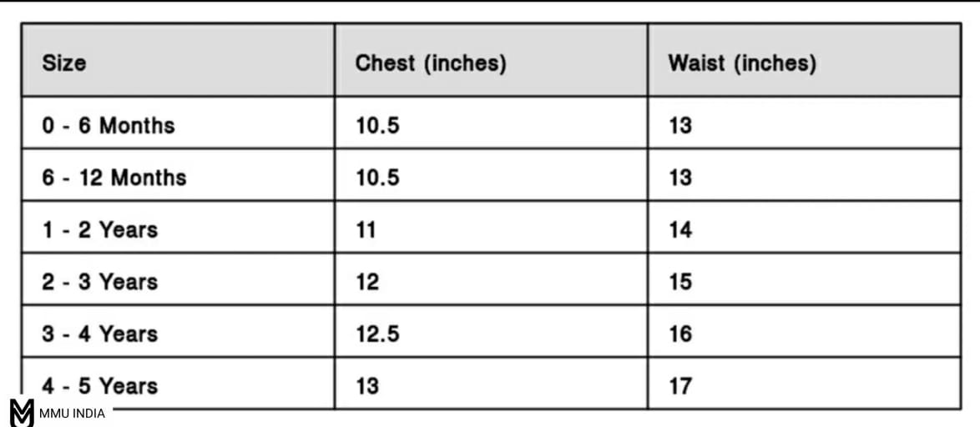Screen dimensions: 980x427
Task: Select the Waist (inches) column header
Action: pos(742,63)
